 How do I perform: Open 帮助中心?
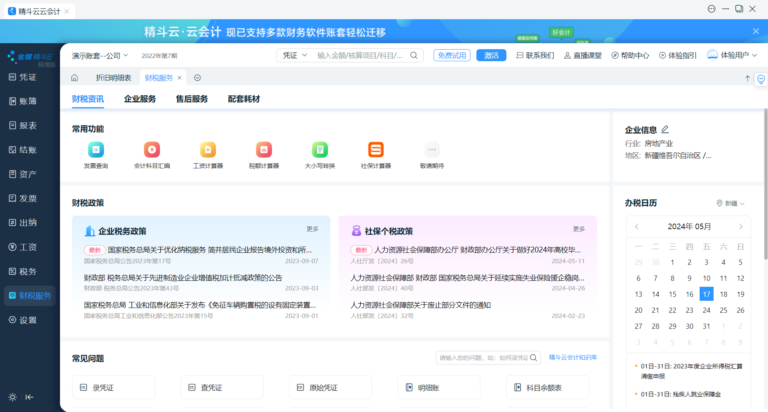coord(630,55)
